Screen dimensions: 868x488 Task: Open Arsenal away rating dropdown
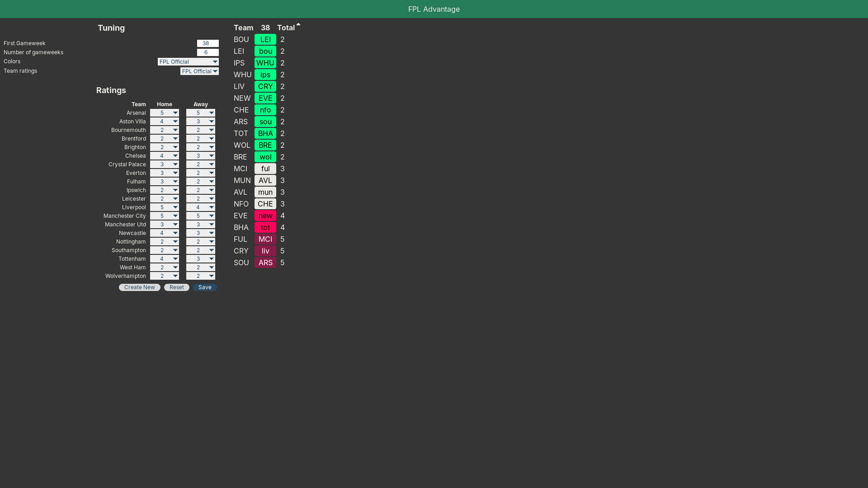(201, 113)
